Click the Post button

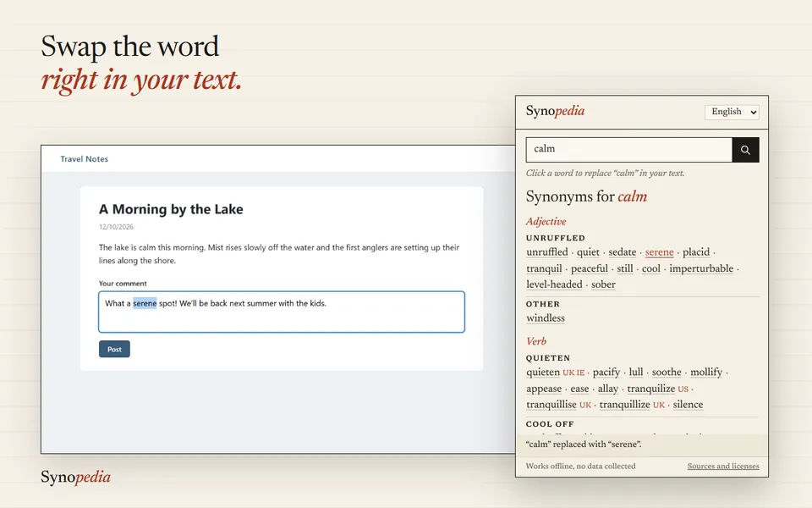[x=114, y=349]
